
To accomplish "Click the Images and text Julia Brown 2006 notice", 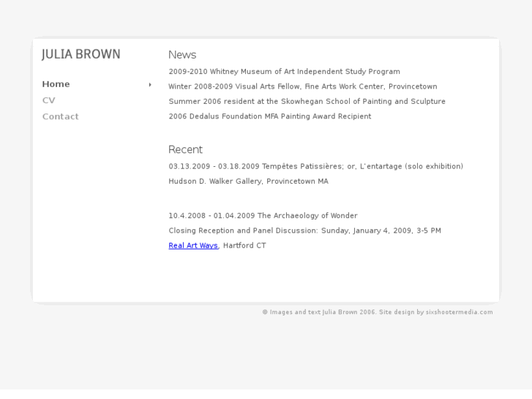I will 322,312.
